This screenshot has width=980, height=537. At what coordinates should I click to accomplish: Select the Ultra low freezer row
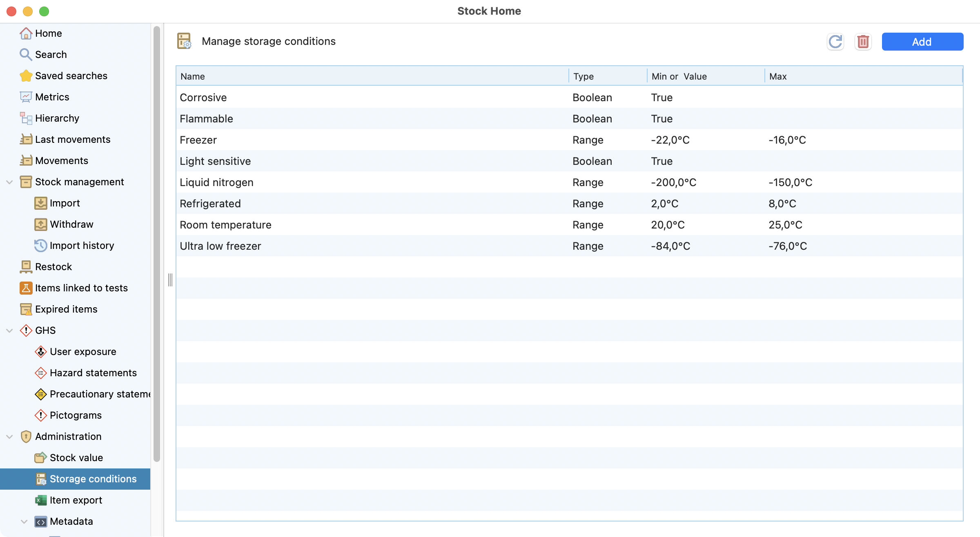(x=220, y=246)
